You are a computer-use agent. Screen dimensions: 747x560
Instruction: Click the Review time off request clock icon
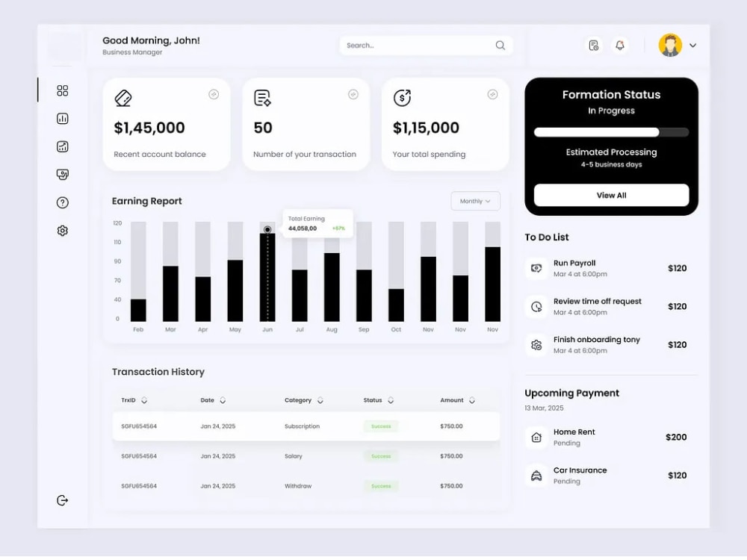pyautogui.click(x=536, y=307)
